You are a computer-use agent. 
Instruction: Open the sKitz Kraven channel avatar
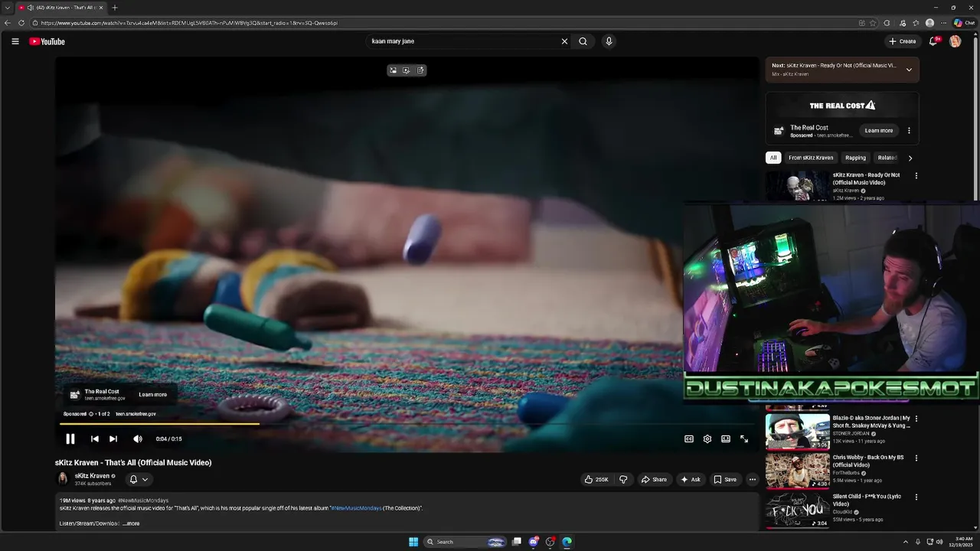63,479
